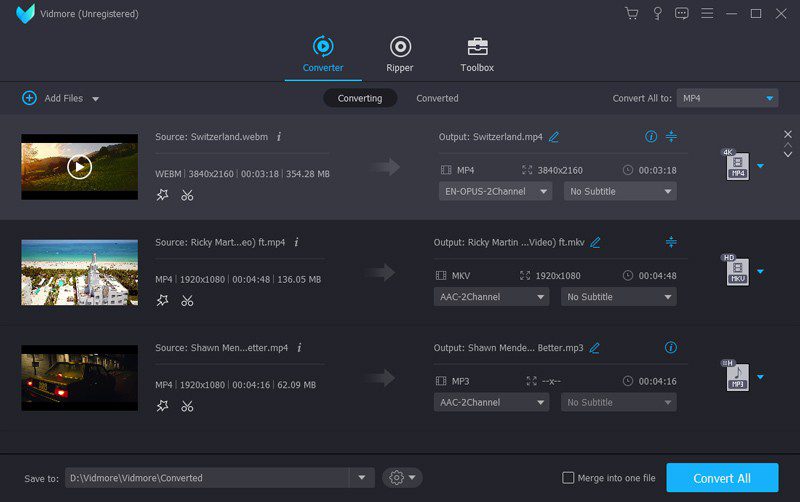
Task: Open the Toolbox tab
Action: pos(477,54)
